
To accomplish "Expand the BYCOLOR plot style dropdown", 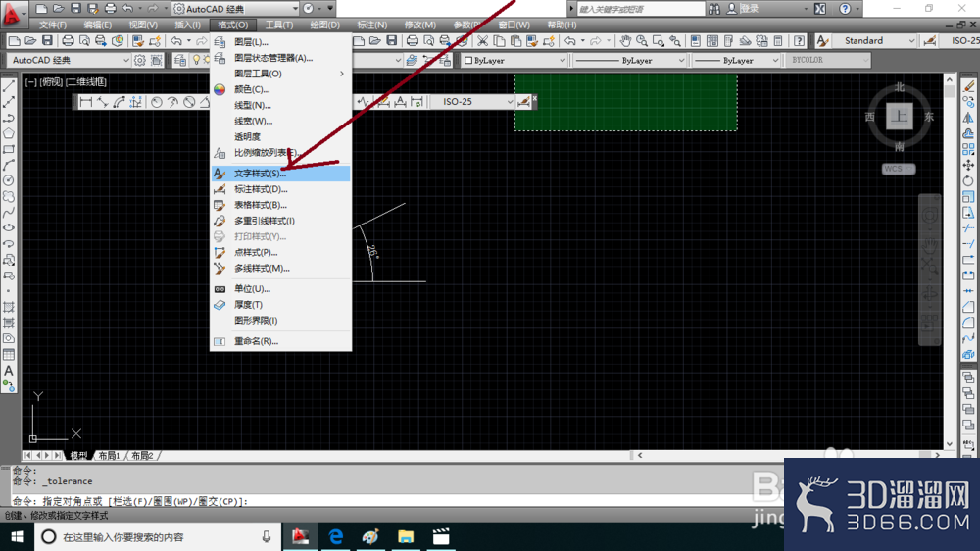I will click(865, 60).
